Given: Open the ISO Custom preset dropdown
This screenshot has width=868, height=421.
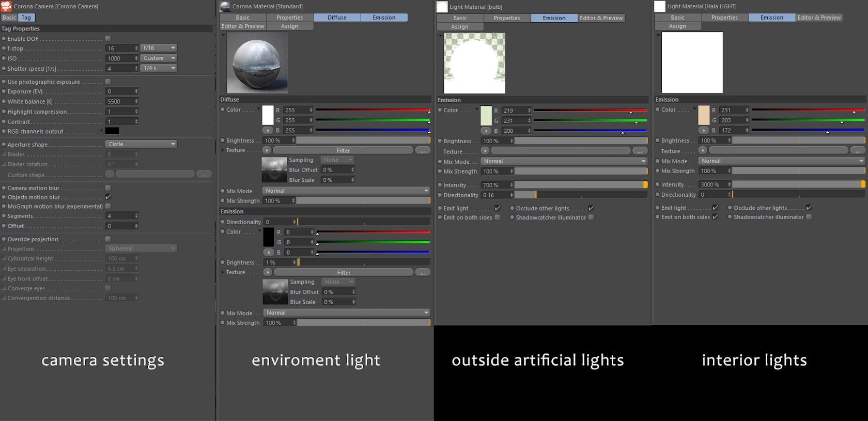Looking at the screenshot, I should 159,58.
